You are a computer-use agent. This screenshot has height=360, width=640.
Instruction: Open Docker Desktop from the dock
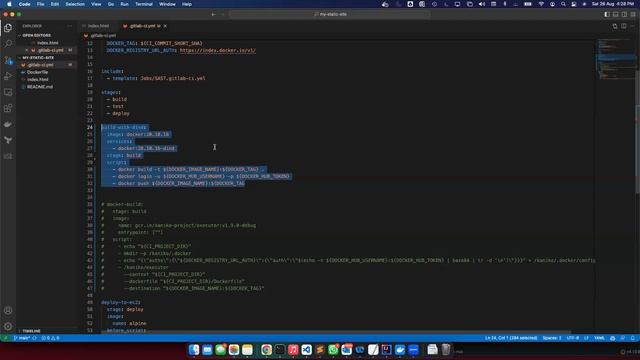(x=400, y=350)
